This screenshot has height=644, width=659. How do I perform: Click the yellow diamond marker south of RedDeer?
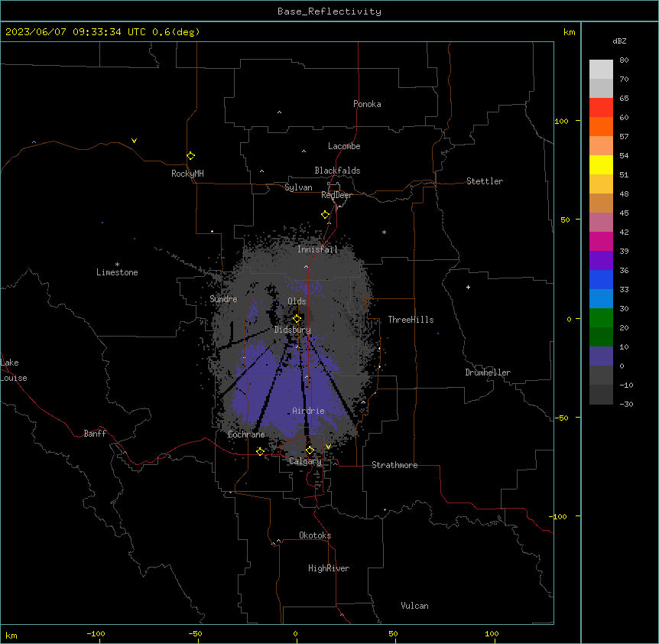326,215
